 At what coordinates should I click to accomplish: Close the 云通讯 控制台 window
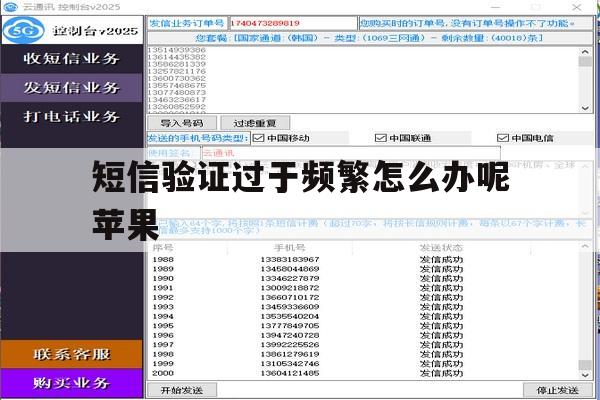click(x=577, y=7)
